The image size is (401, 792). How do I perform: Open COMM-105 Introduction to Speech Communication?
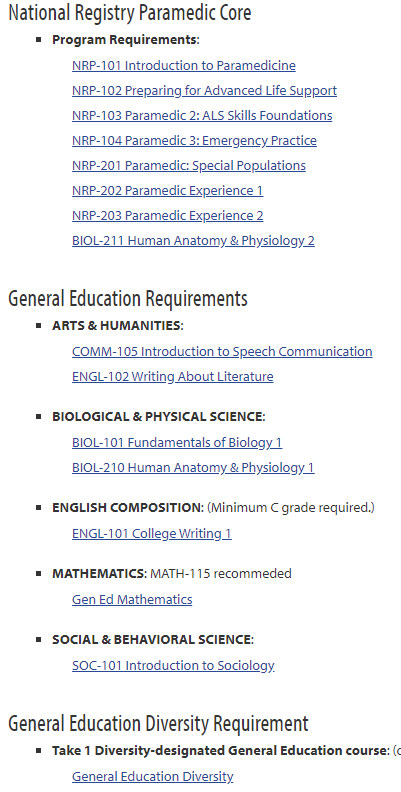pos(222,352)
